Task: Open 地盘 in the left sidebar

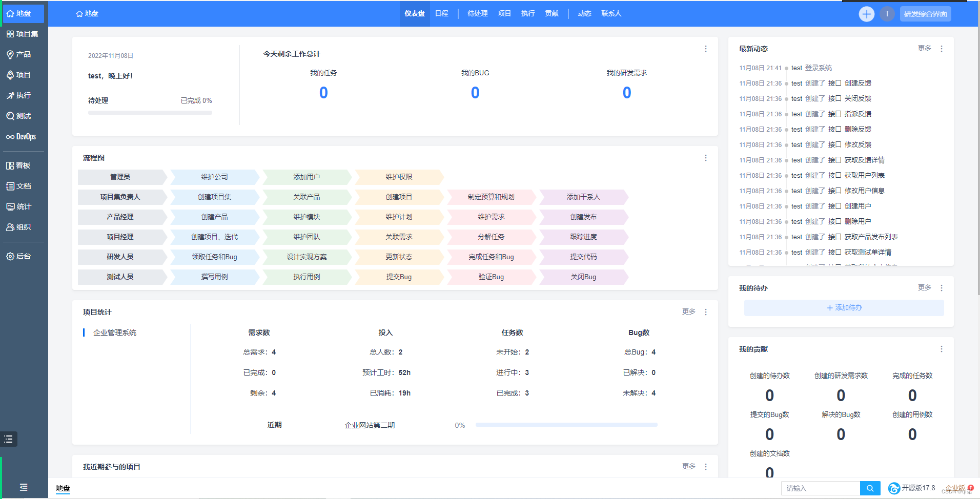Action: [24, 14]
